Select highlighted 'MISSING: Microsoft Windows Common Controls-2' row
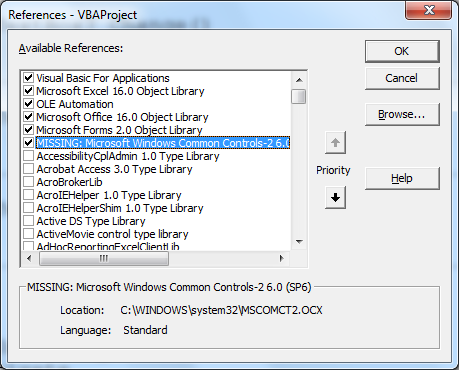The height and width of the screenshot is (373, 463). click(163, 143)
